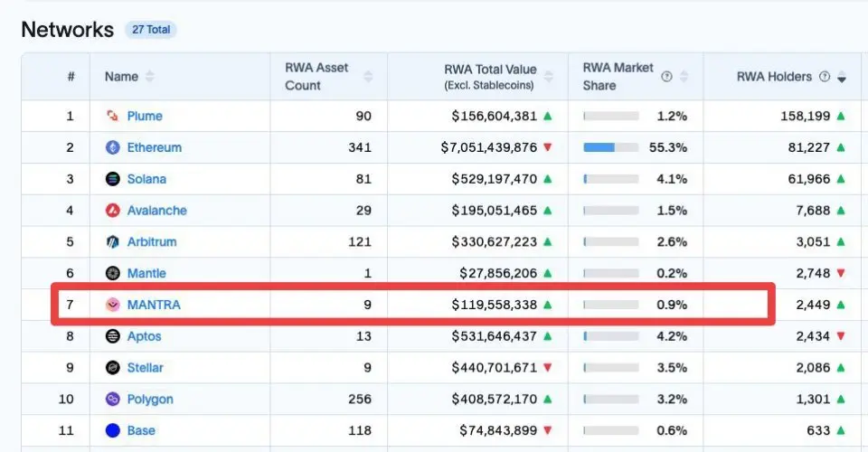
Task: Click the Polygon logo icon
Action: (x=112, y=399)
